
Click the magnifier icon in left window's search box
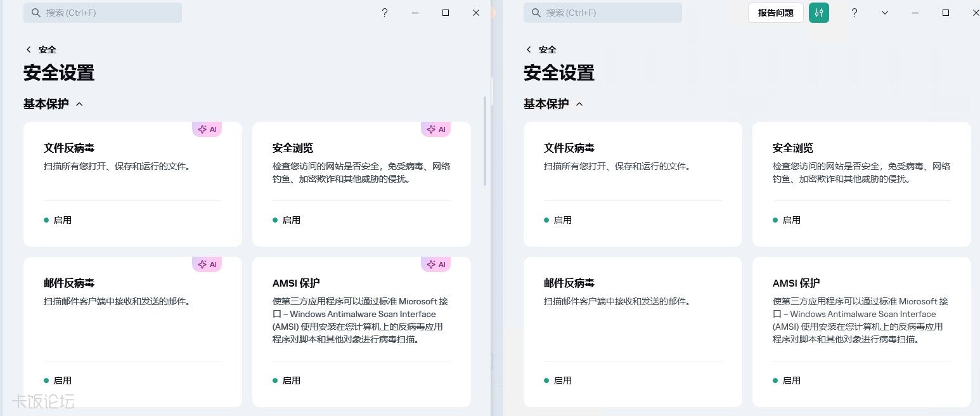35,13
